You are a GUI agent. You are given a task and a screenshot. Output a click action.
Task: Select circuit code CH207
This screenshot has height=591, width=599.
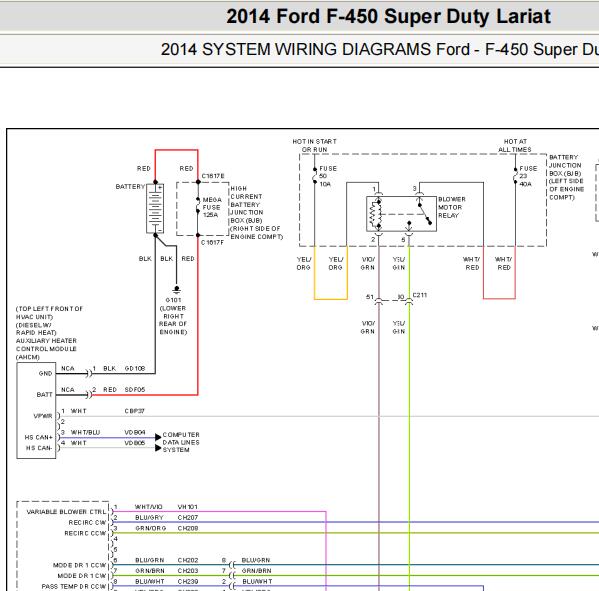click(188, 518)
